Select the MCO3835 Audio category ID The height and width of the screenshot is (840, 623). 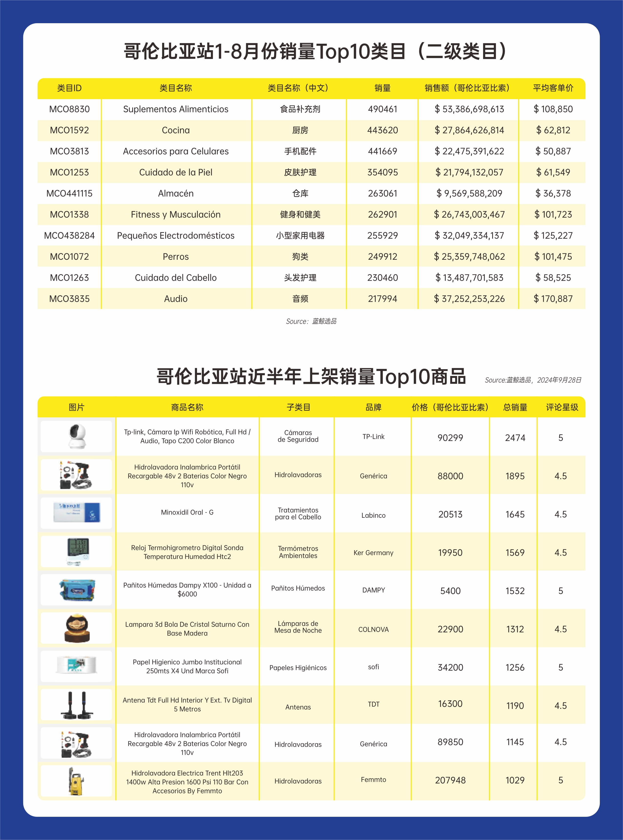[x=69, y=299]
